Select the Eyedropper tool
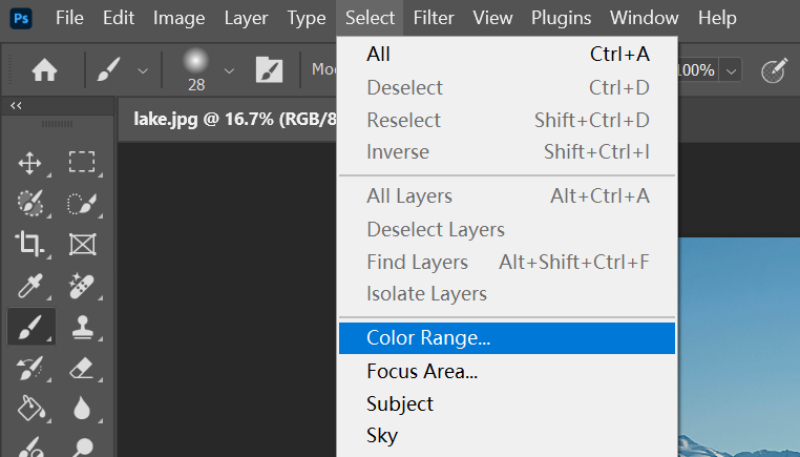Viewport: 800px width, 457px height. 30,285
